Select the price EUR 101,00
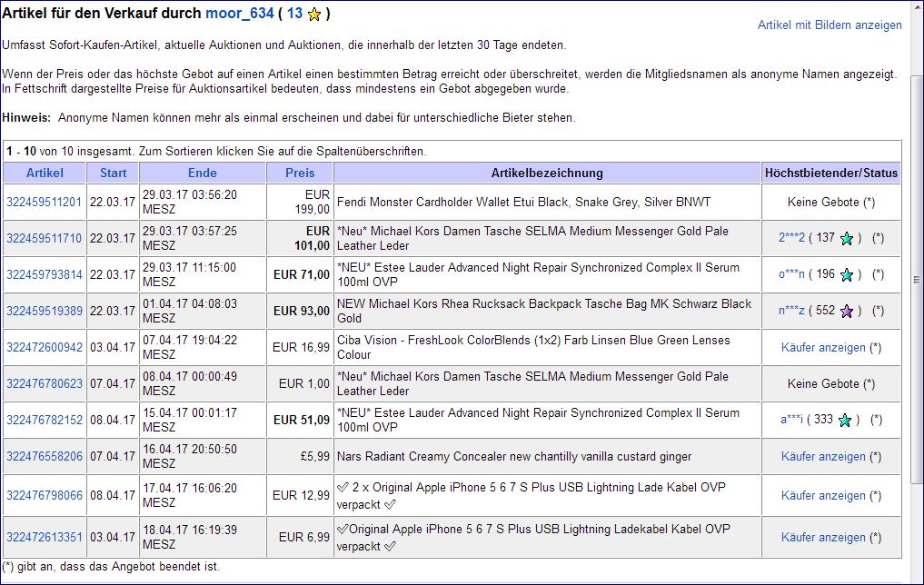The width and height of the screenshot is (924, 585). pyautogui.click(x=312, y=238)
